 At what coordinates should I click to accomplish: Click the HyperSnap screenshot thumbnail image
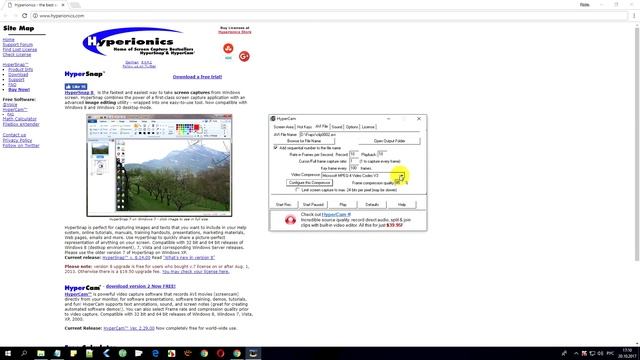159,165
